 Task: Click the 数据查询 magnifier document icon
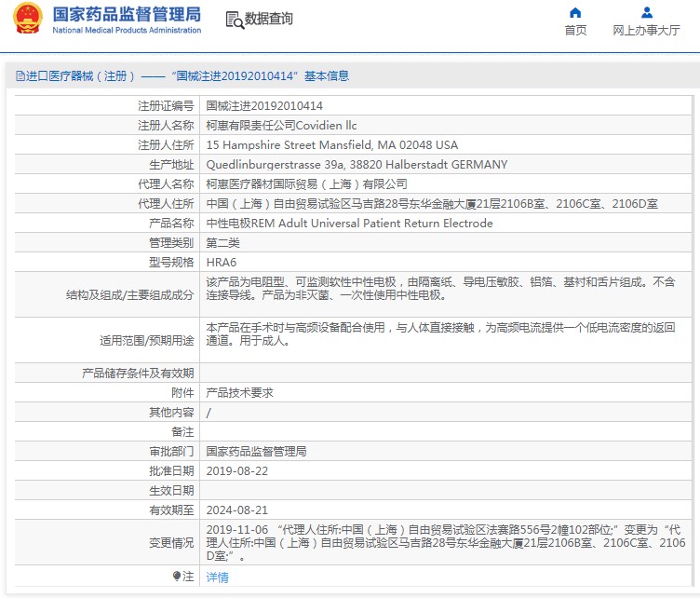pyautogui.click(x=235, y=20)
